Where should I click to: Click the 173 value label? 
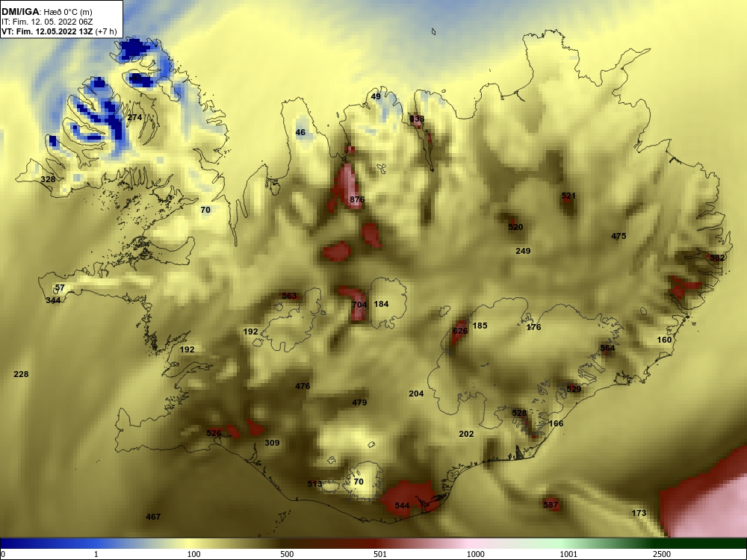(639, 513)
